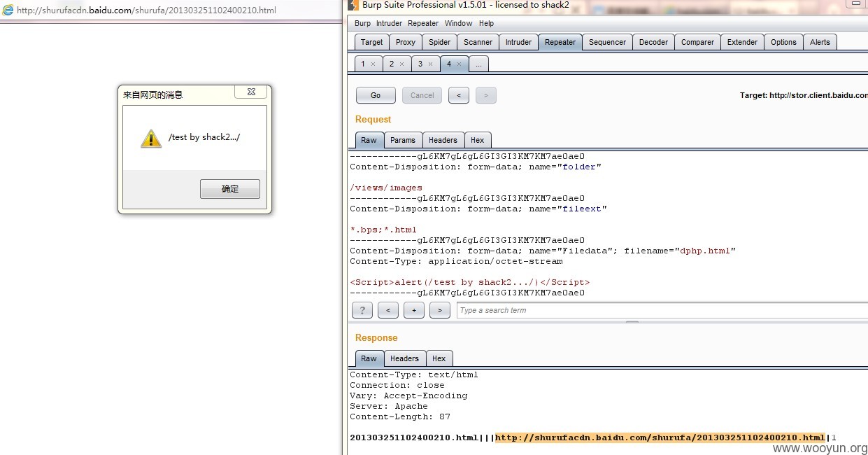The image size is (868, 455).
Task: Open the request Headers view
Action: [x=443, y=140]
